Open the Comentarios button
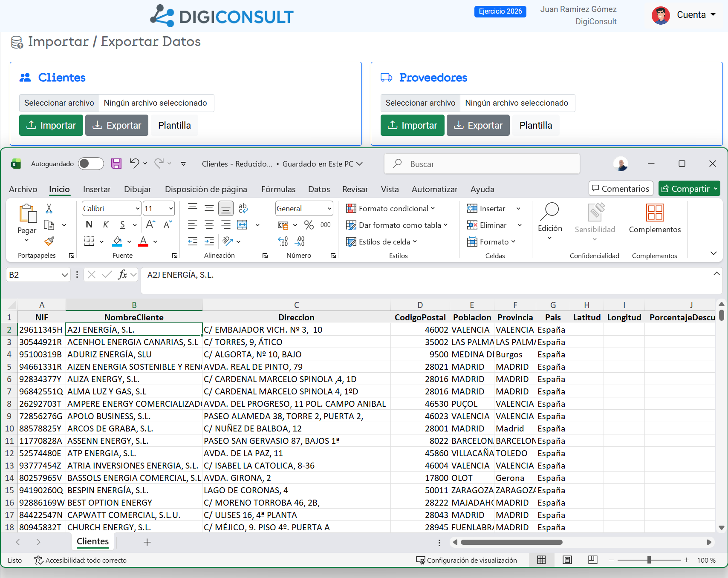728x578 pixels. pos(621,189)
